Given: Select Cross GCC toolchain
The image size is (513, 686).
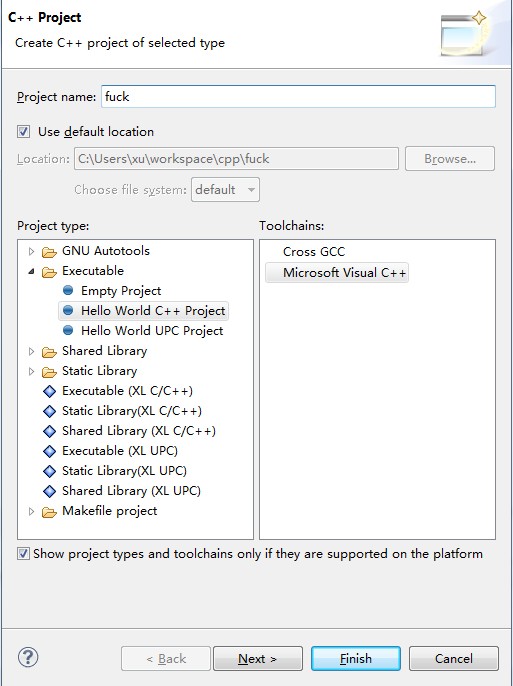Looking at the screenshot, I should click(314, 252).
